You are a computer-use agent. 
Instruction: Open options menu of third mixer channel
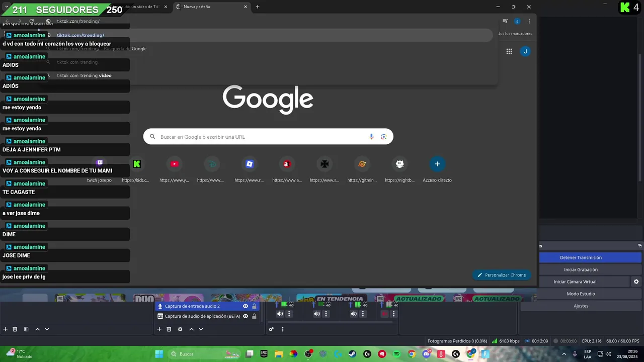click(363, 314)
